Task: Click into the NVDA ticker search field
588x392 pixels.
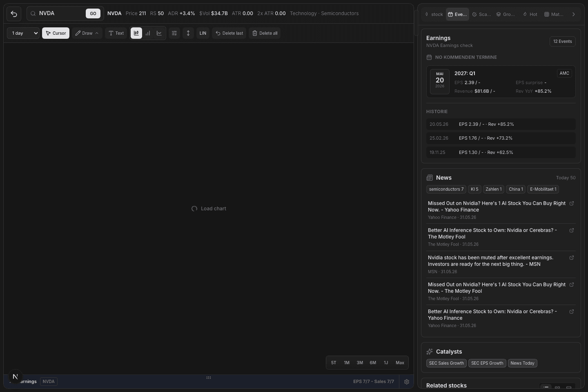Action: pyautogui.click(x=60, y=13)
